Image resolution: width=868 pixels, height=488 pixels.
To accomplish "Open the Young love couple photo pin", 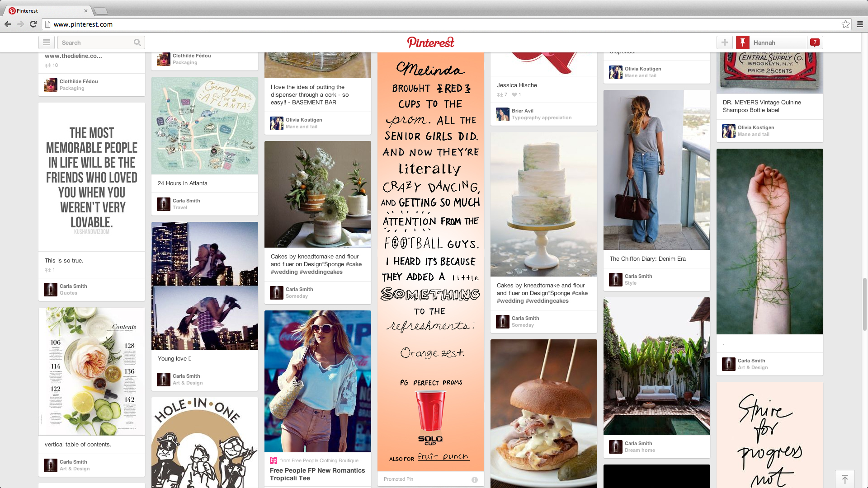I will (205, 286).
